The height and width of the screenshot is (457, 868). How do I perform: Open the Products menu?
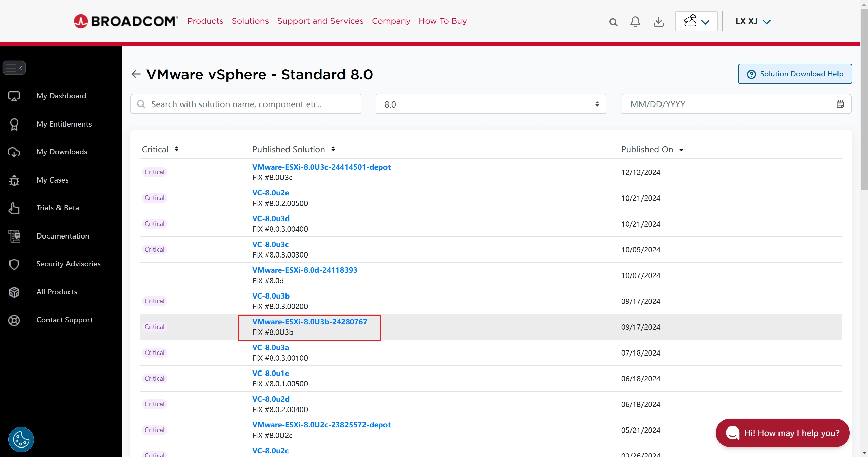pyautogui.click(x=205, y=21)
